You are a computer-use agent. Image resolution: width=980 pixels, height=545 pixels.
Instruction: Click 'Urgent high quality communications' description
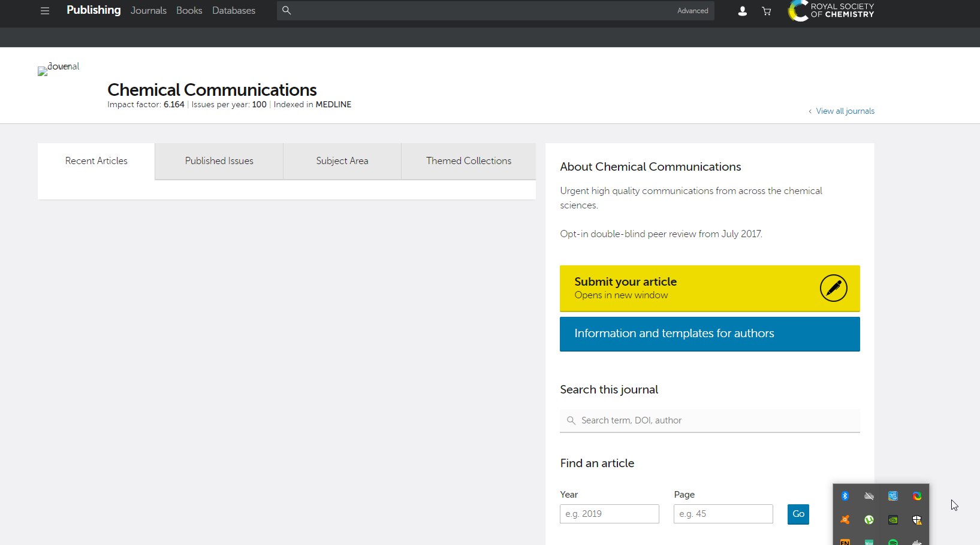pyautogui.click(x=691, y=198)
